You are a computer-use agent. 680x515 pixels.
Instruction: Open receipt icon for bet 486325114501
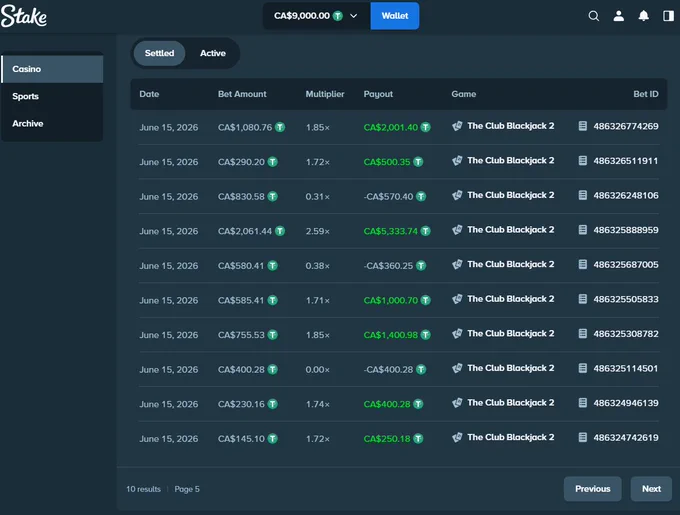(583, 368)
